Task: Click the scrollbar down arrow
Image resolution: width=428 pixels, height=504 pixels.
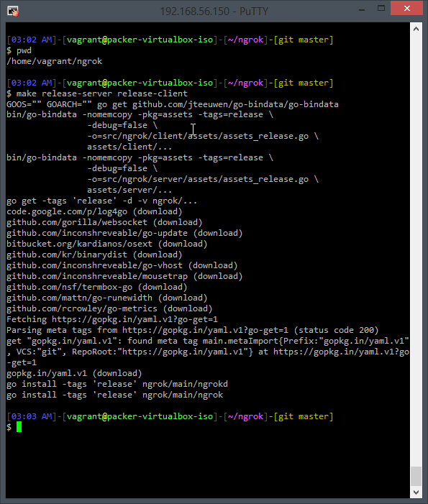Action: (416, 492)
